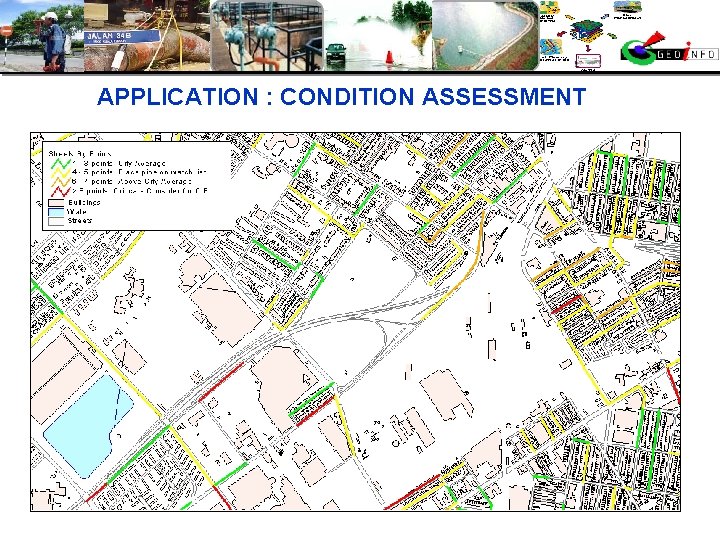Click the GEOINFO logo
720x540 pixels.
click(669, 49)
